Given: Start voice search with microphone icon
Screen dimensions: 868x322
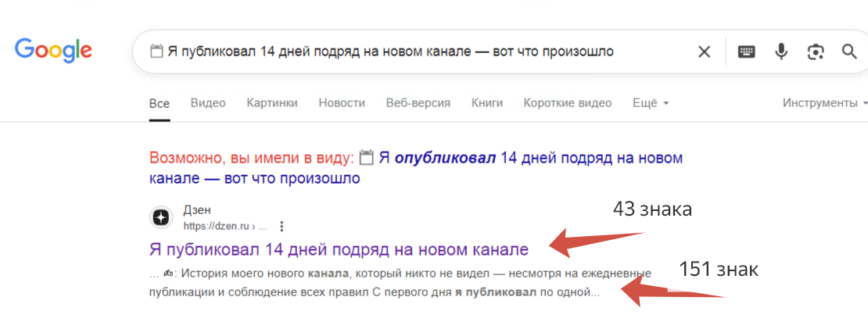Looking at the screenshot, I should (780, 52).
